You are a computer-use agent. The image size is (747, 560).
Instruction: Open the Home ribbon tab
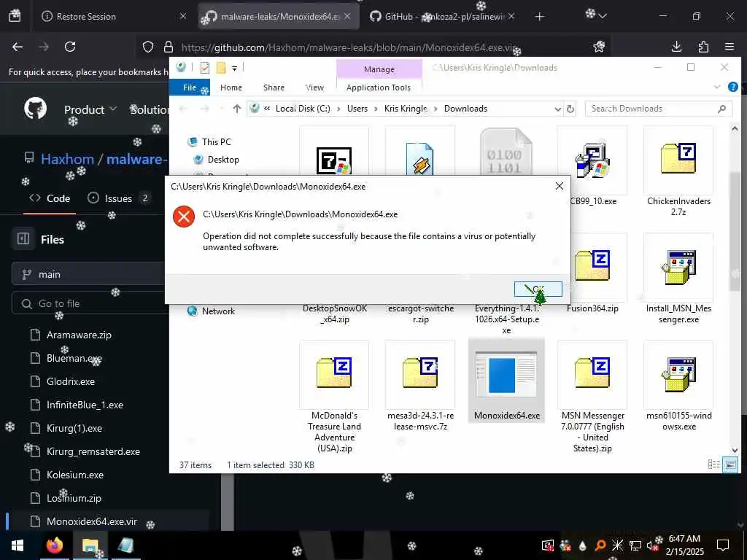click(x=231, y=87)
